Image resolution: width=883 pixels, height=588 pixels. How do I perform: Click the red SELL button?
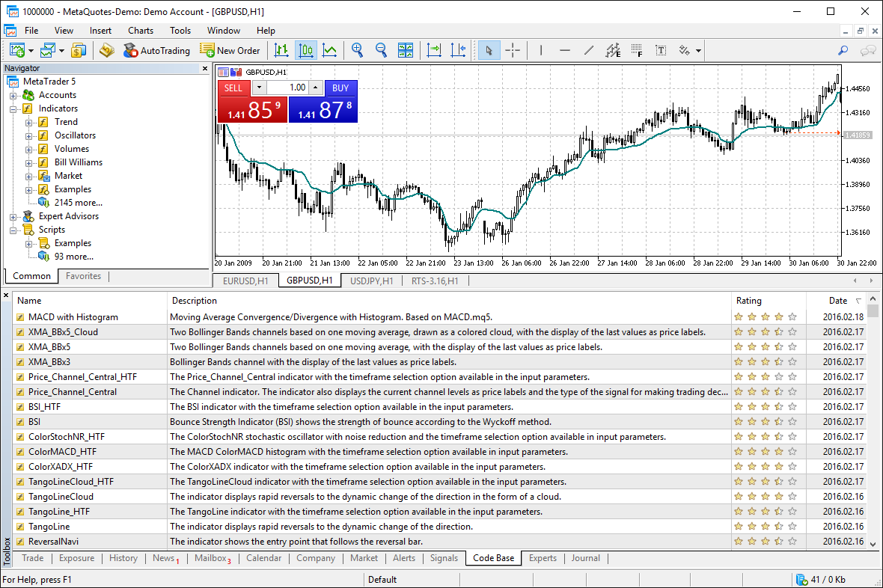(x=233, y=88)
